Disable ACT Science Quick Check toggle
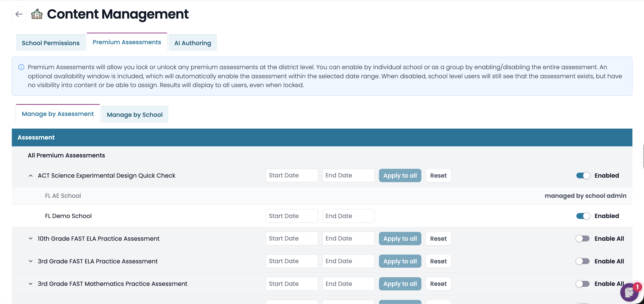This screenshot has height=304, width=644. [x=583, y=176]
